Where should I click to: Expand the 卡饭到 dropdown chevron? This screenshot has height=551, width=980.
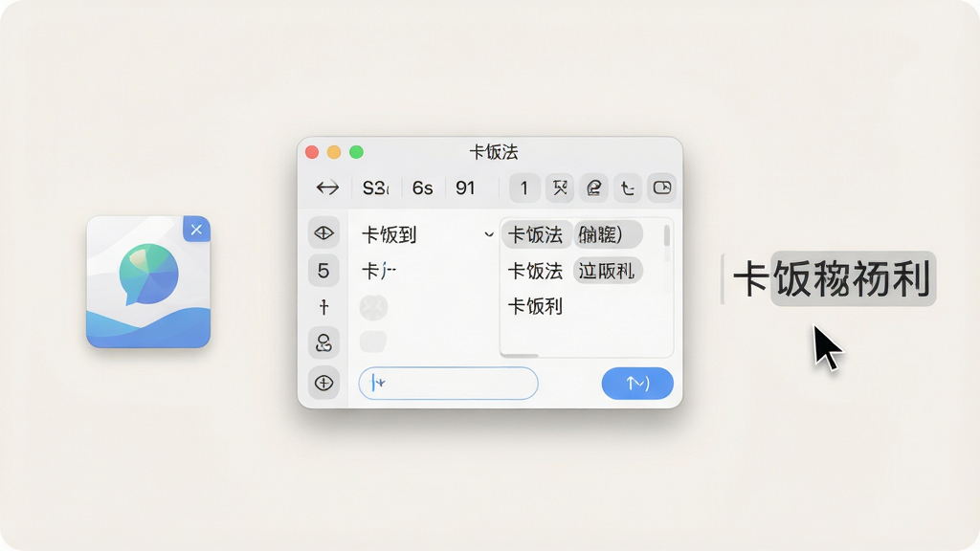[x=489, y=235]
